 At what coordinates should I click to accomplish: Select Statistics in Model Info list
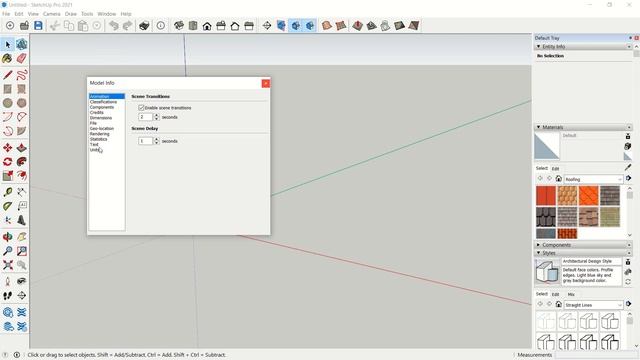98,139
